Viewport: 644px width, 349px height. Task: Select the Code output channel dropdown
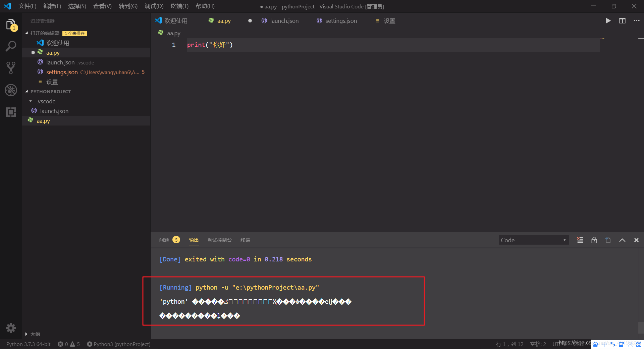click(534, 240)
